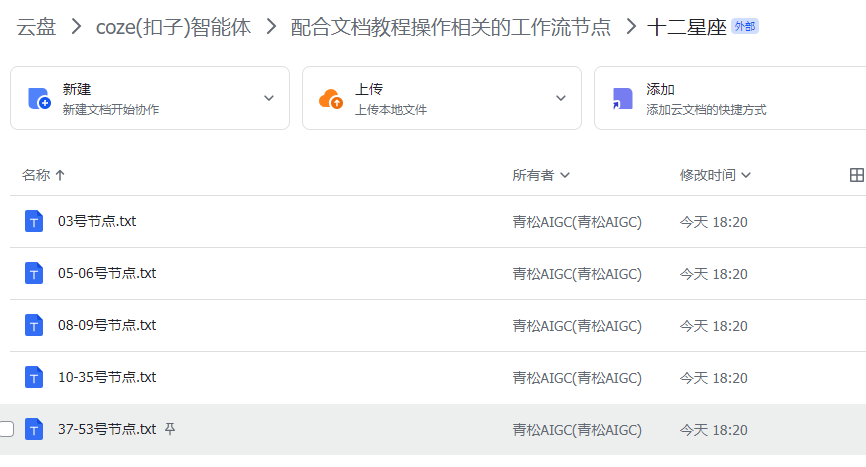Click 新建文档开始协作 subtitle text
866x467 pixels.
[x=110, y=109]
